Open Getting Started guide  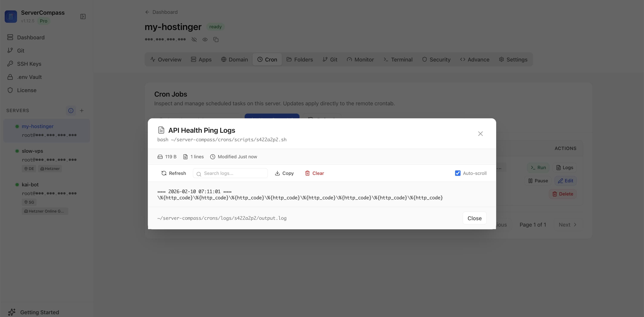[34, 312]
